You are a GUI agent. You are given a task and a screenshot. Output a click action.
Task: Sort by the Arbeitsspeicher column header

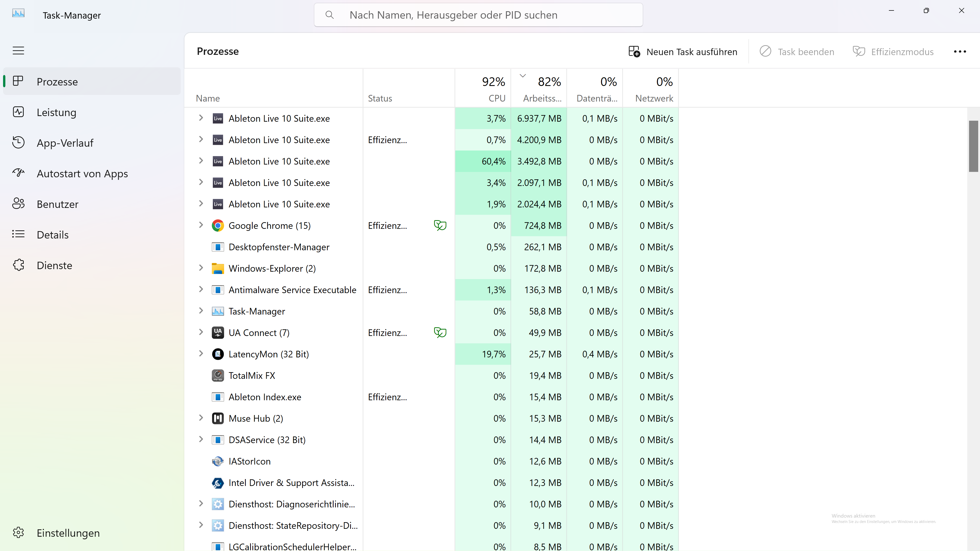pos(539,88)
